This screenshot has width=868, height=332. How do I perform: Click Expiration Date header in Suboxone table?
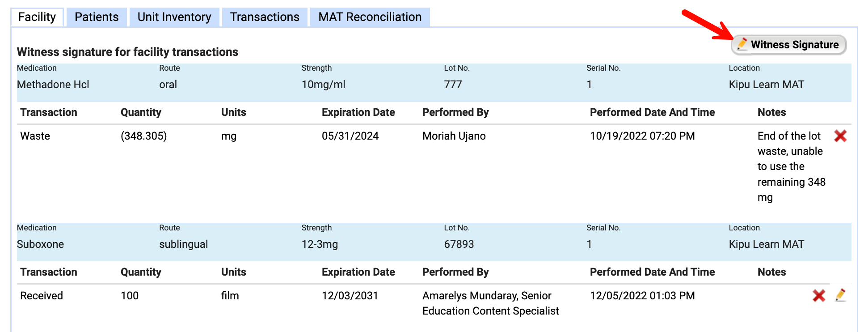(x=358, y=272)
